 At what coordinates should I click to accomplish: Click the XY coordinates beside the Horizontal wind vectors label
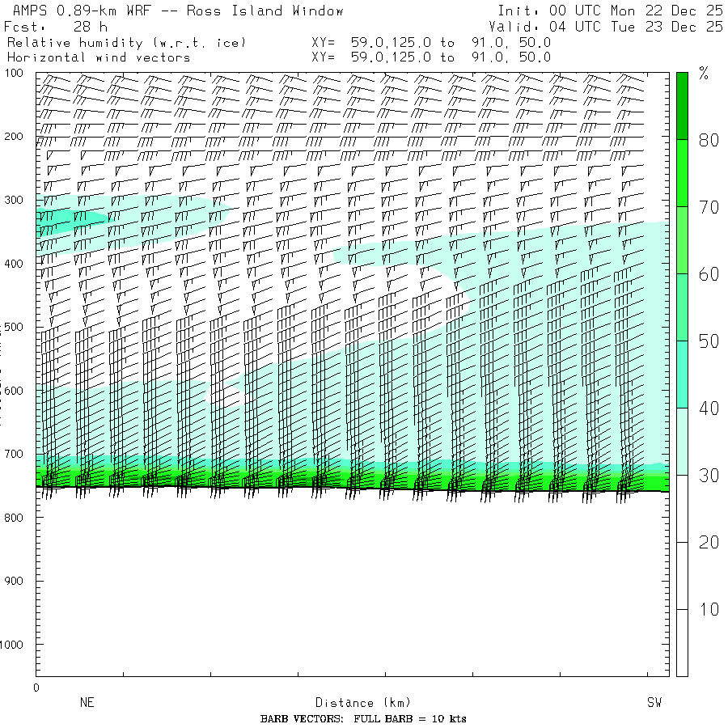431,57
